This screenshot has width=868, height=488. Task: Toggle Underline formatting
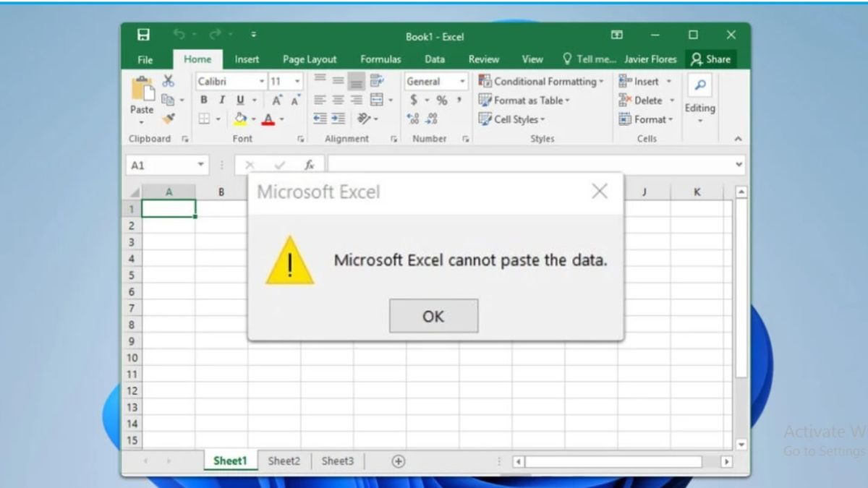coord(239,100)
